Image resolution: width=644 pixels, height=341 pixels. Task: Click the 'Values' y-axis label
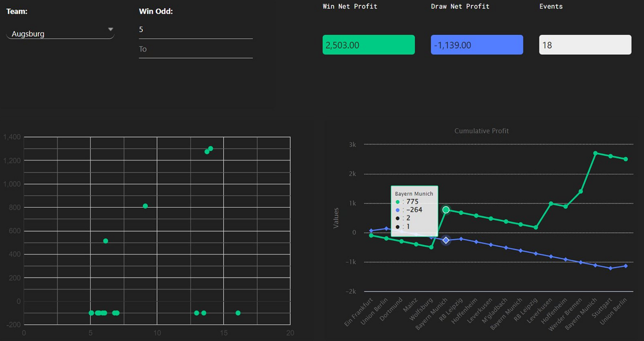[x=337, y=218]
